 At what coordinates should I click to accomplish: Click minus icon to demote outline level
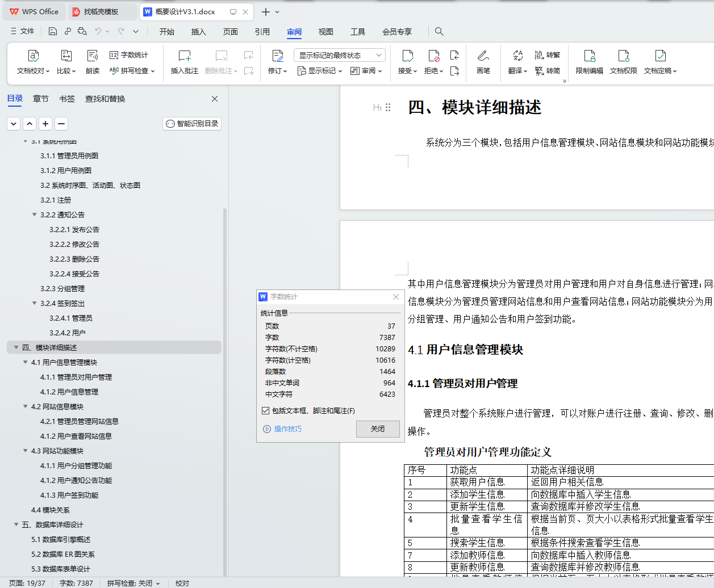(61, 123)
